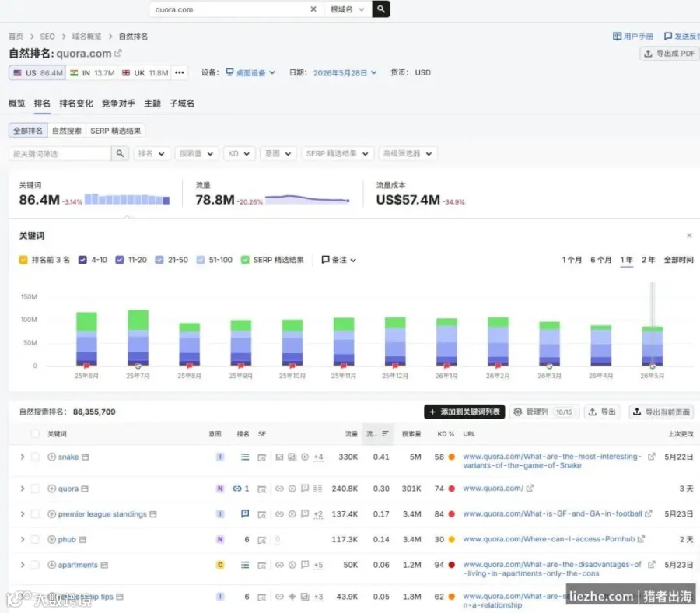Open SERP icon beside apartments keyword

pos(104,565)
